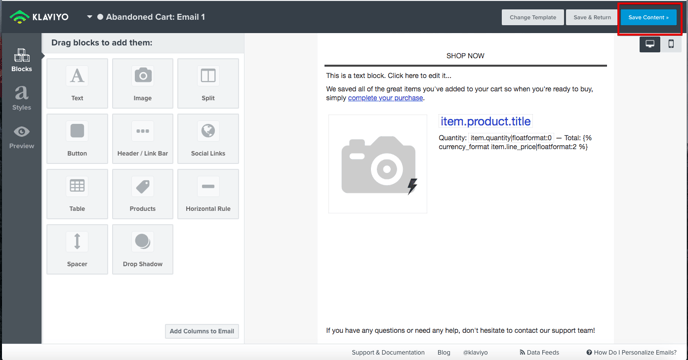
Task: Select the product image placeholder in email
Action: click(378, 164)
